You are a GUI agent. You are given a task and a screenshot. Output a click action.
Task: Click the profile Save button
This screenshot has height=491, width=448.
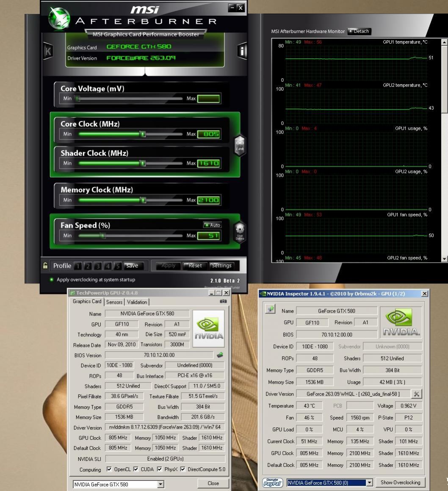(133, 266)
